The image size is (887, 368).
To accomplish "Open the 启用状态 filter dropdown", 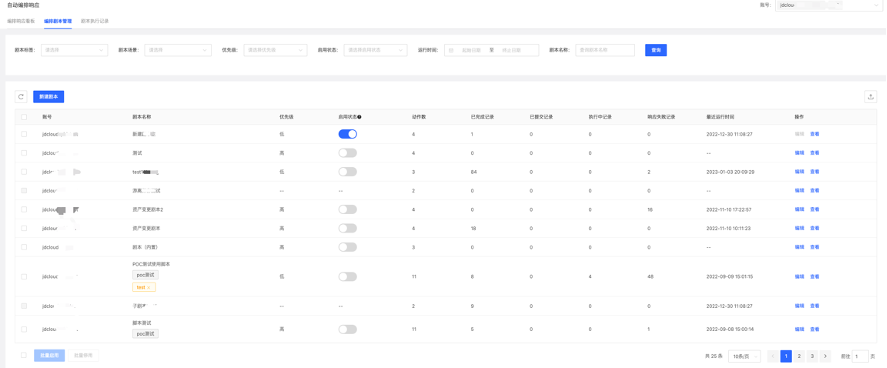I will coord(376,50).
